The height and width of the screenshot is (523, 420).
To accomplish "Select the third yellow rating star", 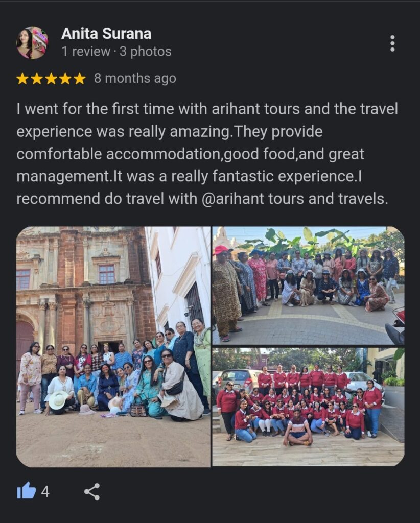I will point(51,79).
